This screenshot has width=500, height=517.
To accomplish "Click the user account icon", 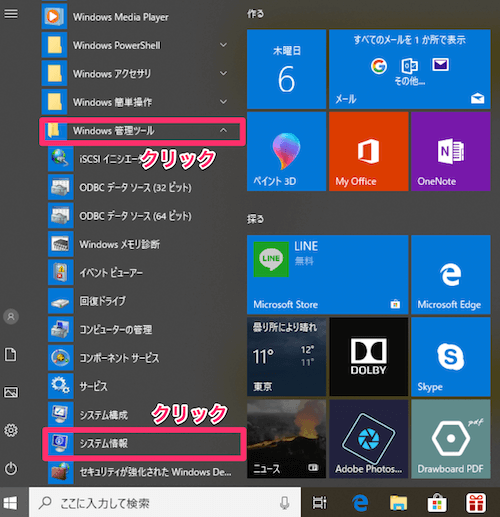I will (x=11, y=316).
